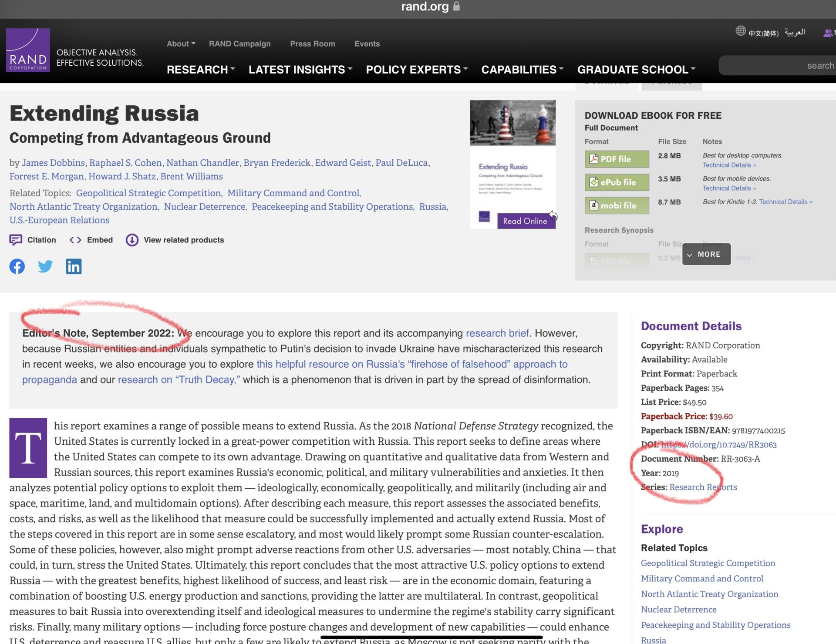Open author Howard J. Shatz profile

[122, 176]
